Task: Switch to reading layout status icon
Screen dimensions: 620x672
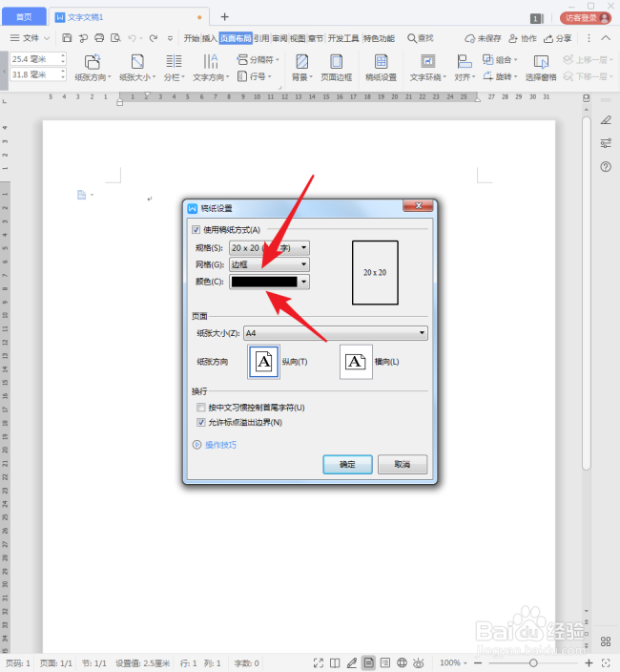Action: click(335, 663)
